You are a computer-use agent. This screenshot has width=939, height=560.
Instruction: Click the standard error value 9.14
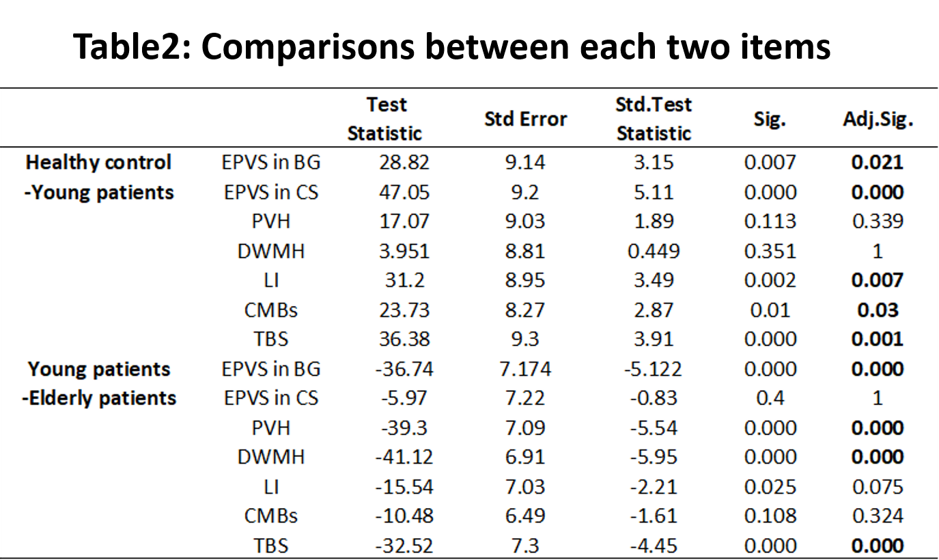pos(525,163)
